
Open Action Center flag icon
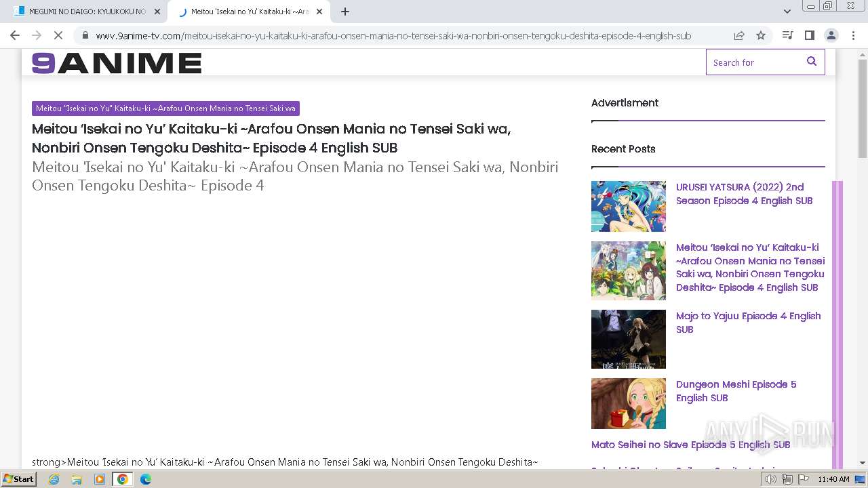pyautogui.click(x=802, y=479)
